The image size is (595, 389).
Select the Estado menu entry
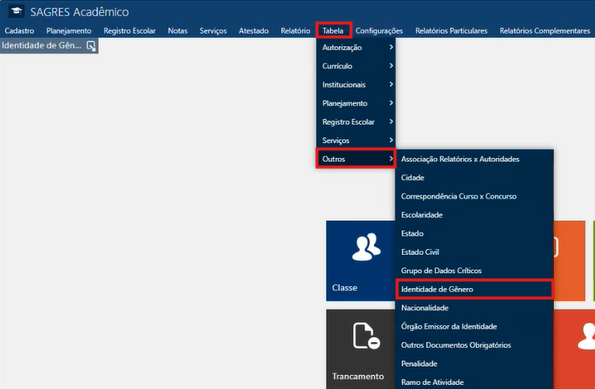[x=474, y=233]
